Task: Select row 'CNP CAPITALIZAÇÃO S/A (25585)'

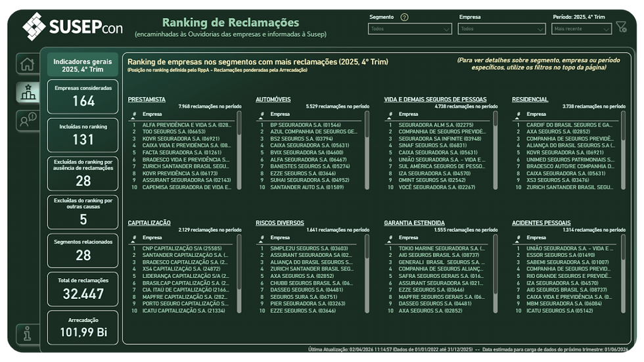Action: click(182, 248)
